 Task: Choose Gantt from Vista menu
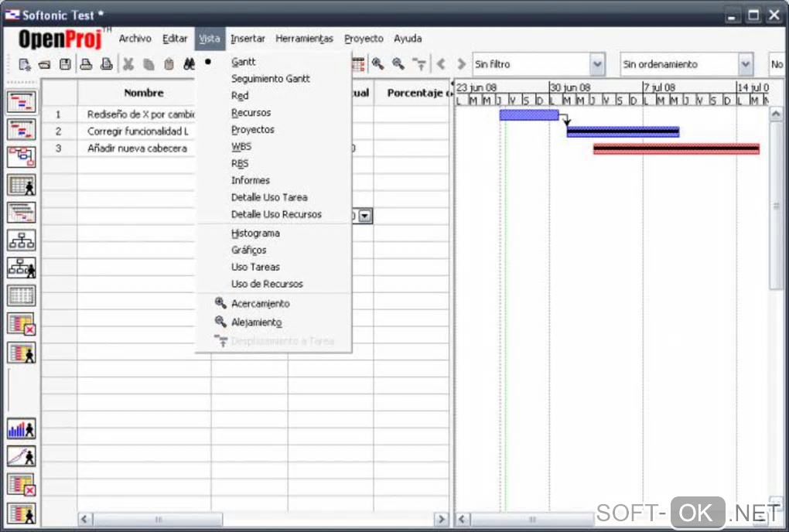pyautogui.click(x=273, y=62)
